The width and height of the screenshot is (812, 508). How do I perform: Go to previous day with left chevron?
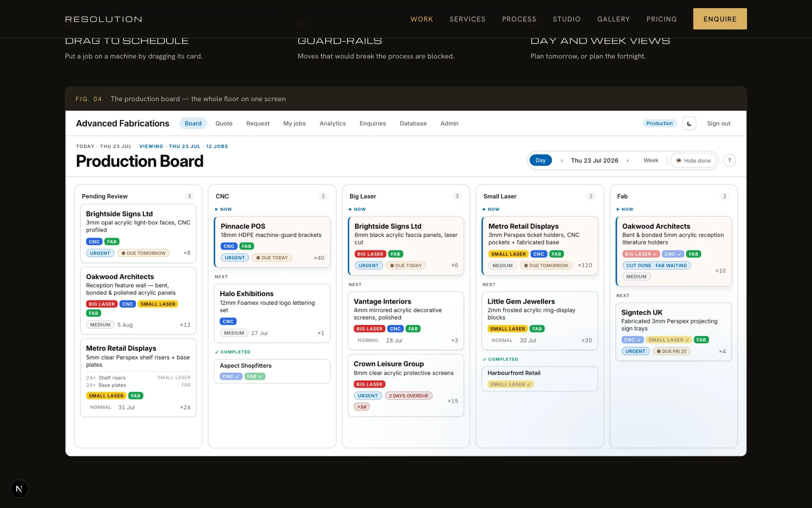[x=561, y=161]
